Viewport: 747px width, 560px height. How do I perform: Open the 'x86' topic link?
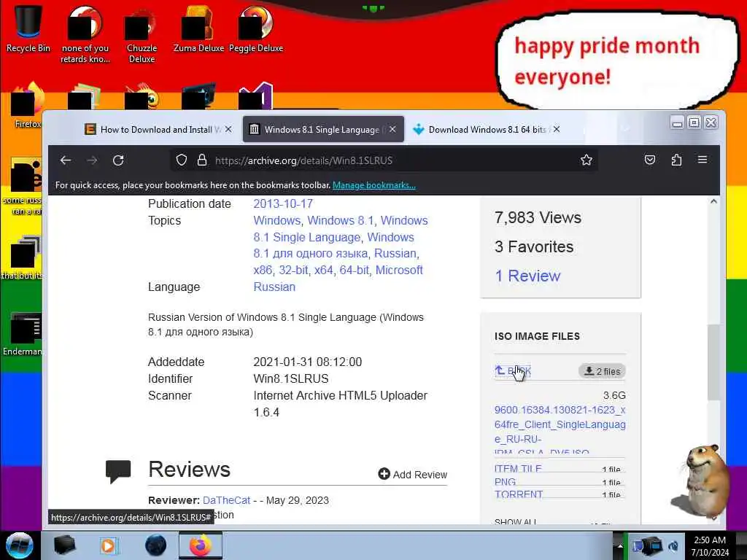(263, 270)
